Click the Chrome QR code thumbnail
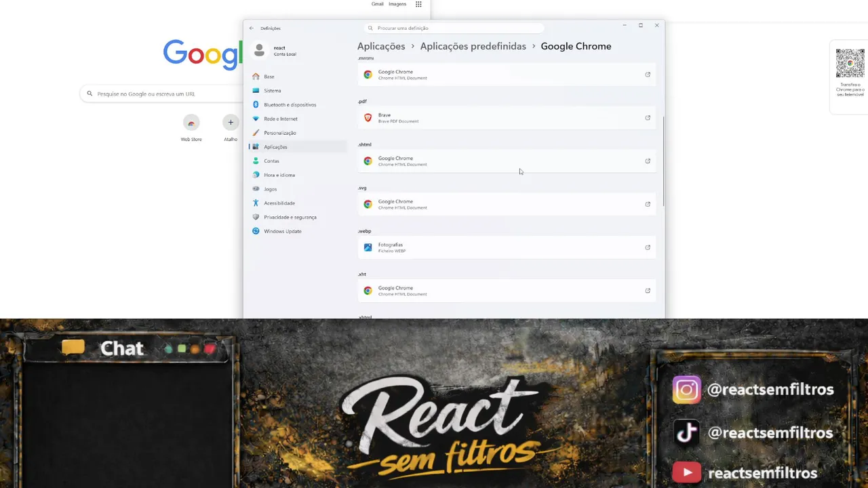Image resolution: width=868 pixels, height=488 pixels. pyautogui.click(x=850, y=64)
